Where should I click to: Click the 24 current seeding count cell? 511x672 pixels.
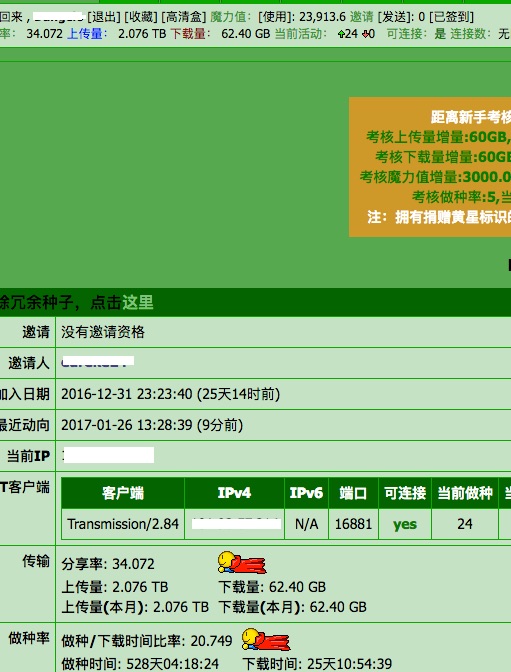(x=465, y=524)
